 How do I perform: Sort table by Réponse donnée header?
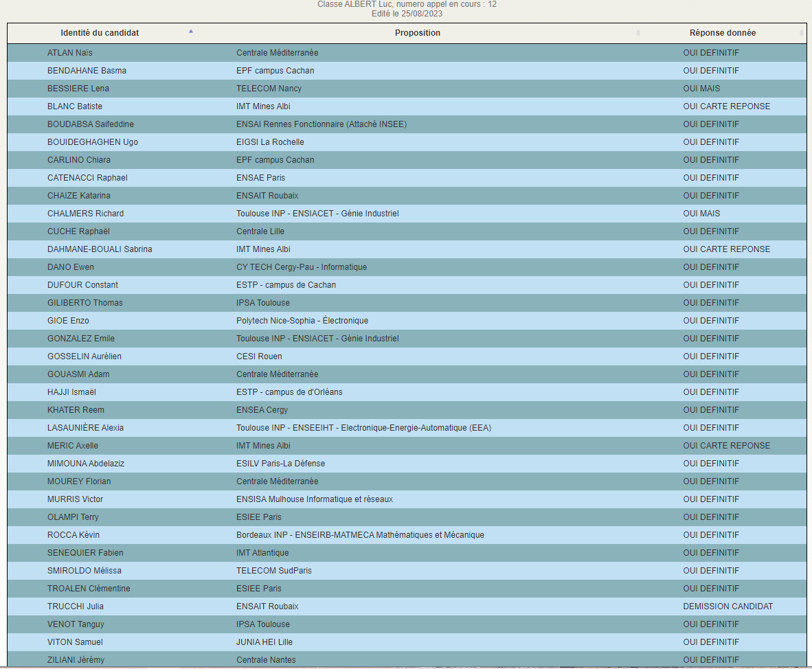(722, 33)
